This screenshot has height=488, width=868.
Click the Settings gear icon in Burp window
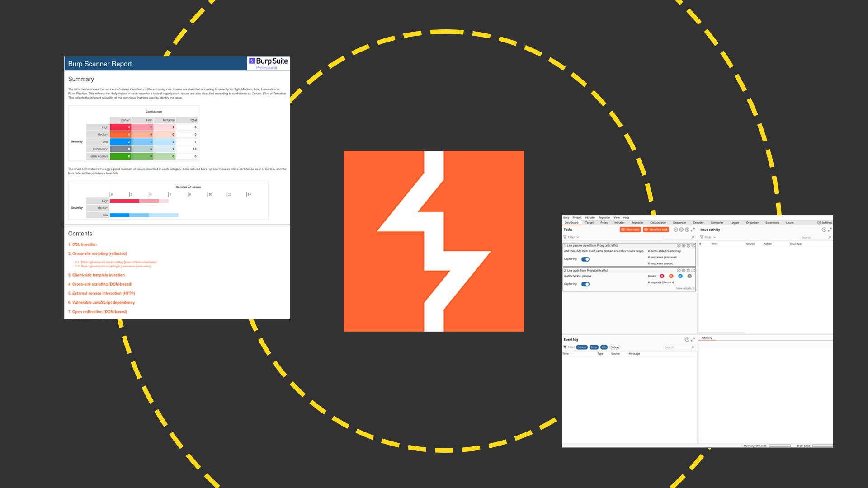[819, 223]
